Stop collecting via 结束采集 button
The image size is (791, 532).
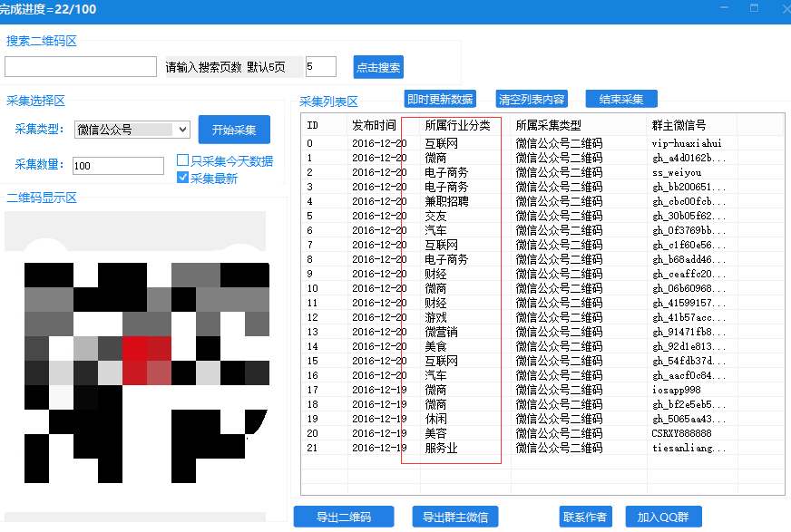tap(621, 100)
